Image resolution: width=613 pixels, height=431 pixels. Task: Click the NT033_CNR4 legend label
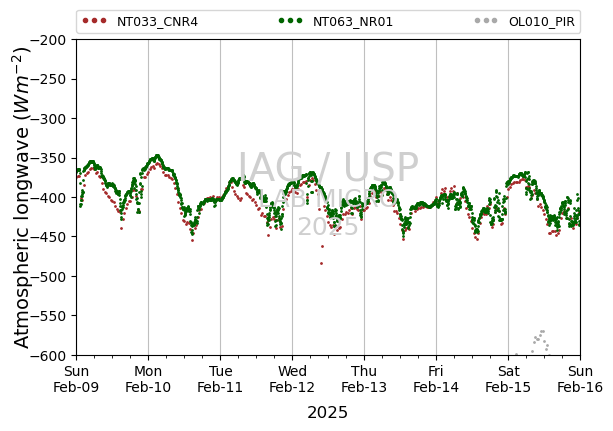point(157,22)
